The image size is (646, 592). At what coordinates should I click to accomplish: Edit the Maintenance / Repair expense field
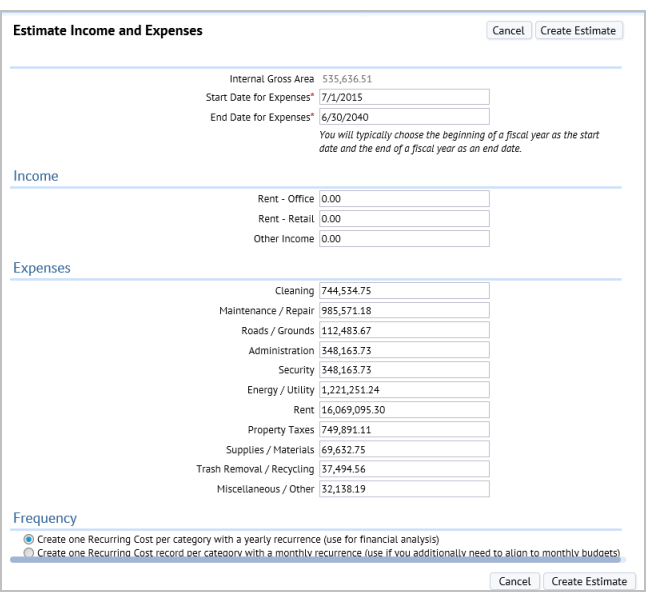click(403, 311)
